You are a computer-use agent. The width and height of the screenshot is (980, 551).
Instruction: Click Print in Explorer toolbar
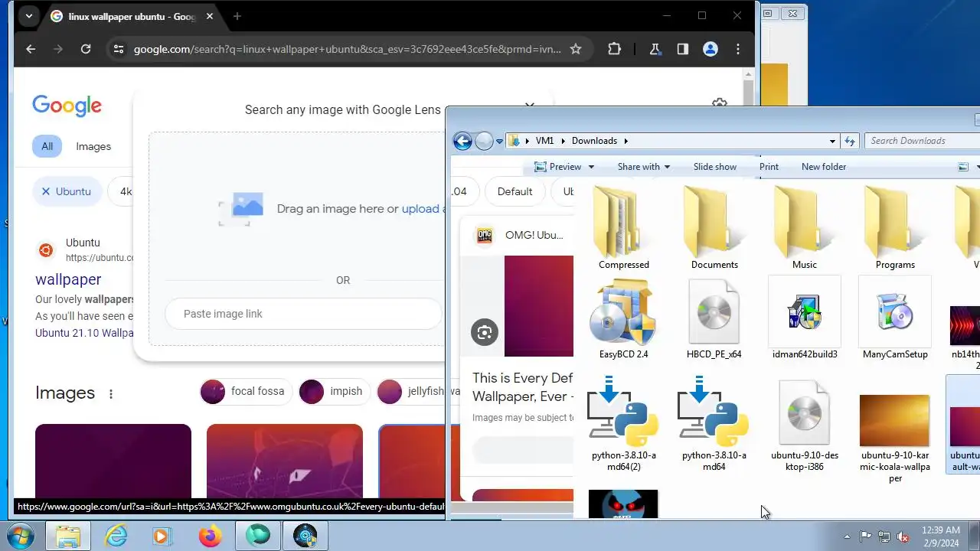769,167
